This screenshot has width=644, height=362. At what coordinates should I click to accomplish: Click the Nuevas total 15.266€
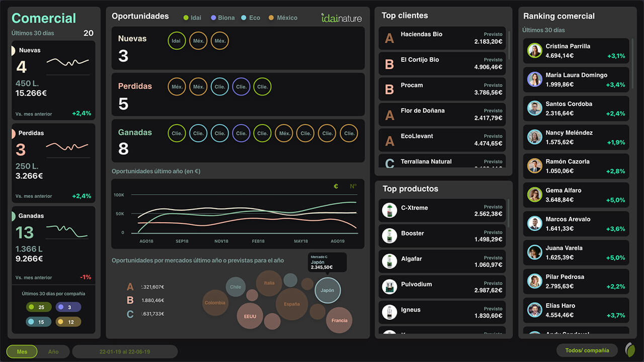point(31,93)
